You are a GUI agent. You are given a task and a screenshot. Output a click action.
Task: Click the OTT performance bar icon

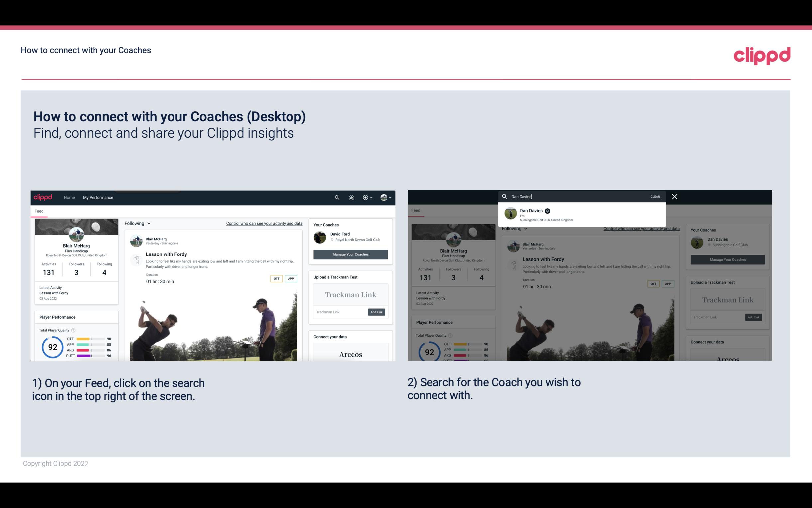click(90, 339)
